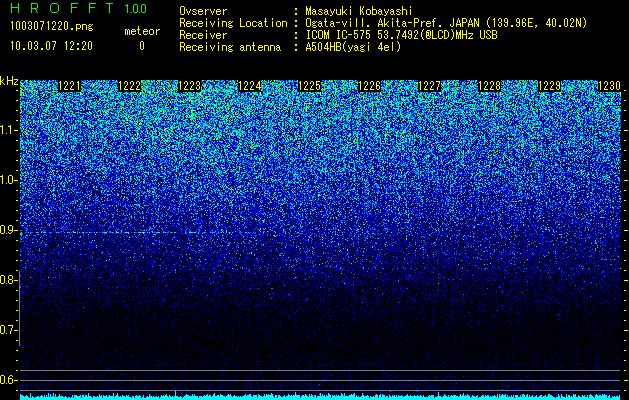The image size is (629, 400).
Task: Click the date stamp 10.03.07 12:20
Action: tap(51, 46)
